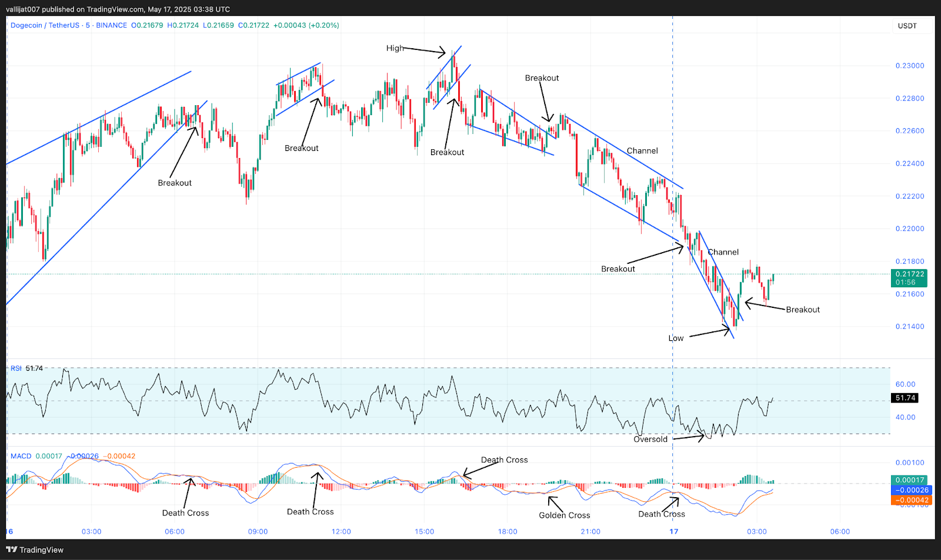Screen dimensions: 941x560
Task: Click the green 0.21722 current price badge
Action: click(x=910, y=278)
